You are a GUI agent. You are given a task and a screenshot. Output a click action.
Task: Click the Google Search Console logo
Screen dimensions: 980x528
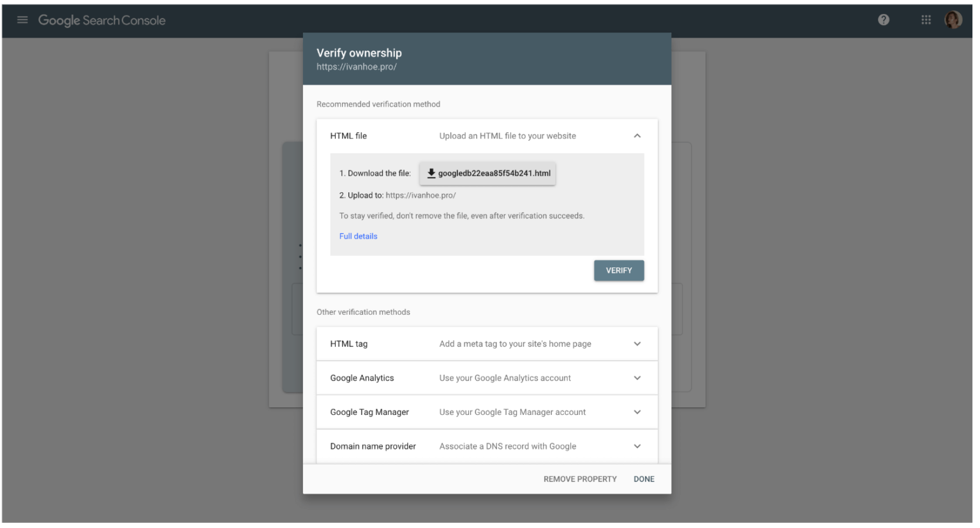pyautogui.click(x=101, y=20)
